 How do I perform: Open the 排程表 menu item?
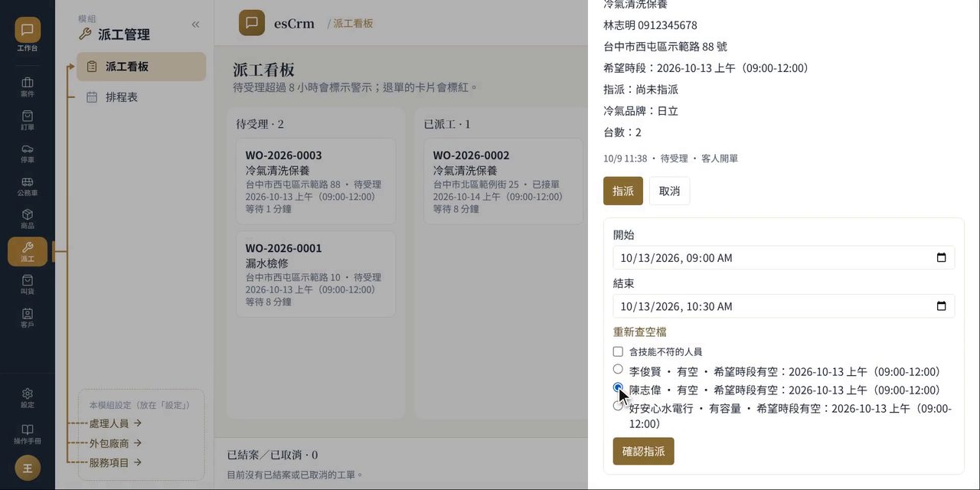(x=142, y=97)
